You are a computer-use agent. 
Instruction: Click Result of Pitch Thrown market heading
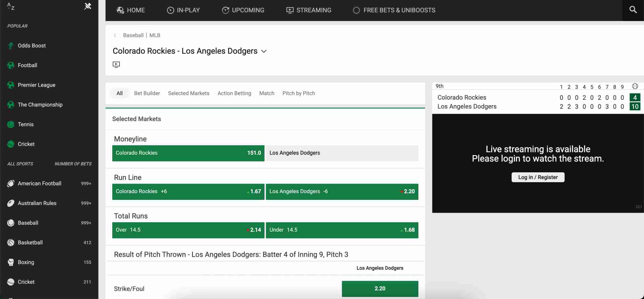231,255
